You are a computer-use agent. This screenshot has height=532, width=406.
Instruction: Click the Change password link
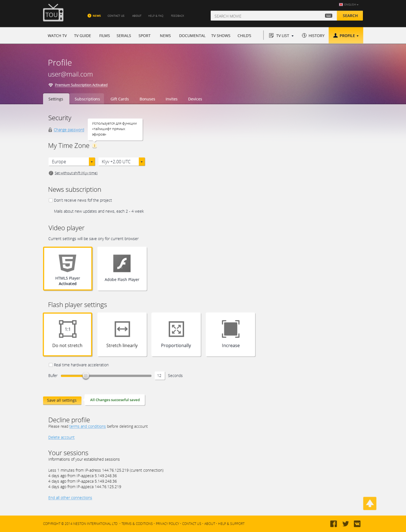pos(69,129)
